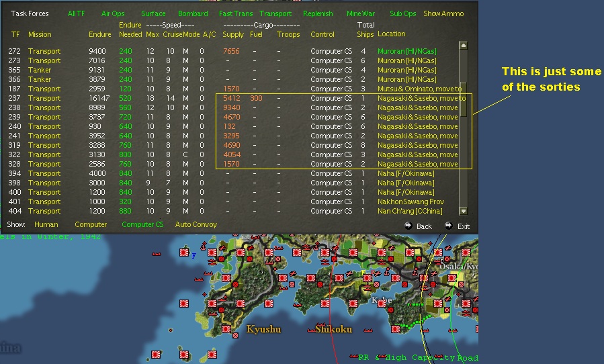Screen dimensions: 604x364
Task: Show Sub Ops task forces
Action: tap(403, 13)
